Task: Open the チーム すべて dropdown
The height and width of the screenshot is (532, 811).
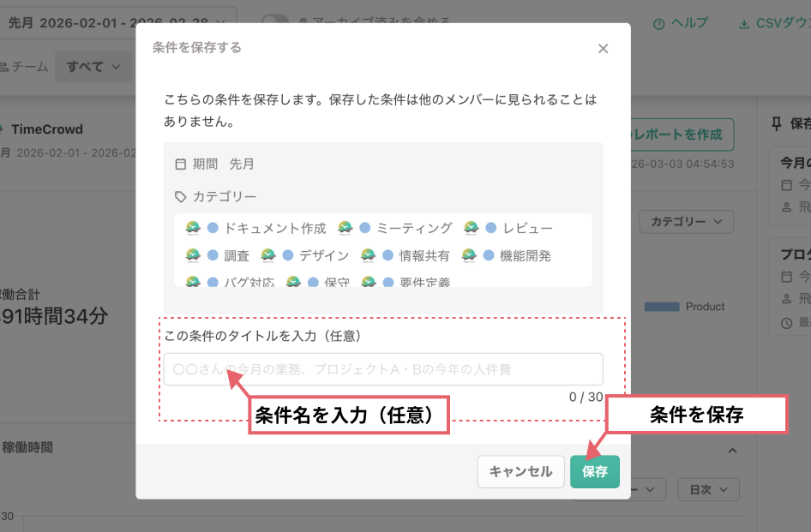Action: [x=94, y=66]
